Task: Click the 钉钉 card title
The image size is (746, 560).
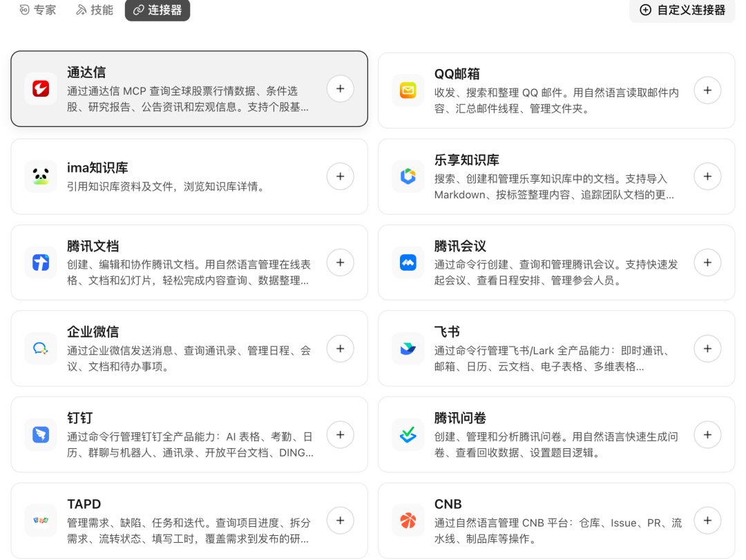Action: (80, 418)
